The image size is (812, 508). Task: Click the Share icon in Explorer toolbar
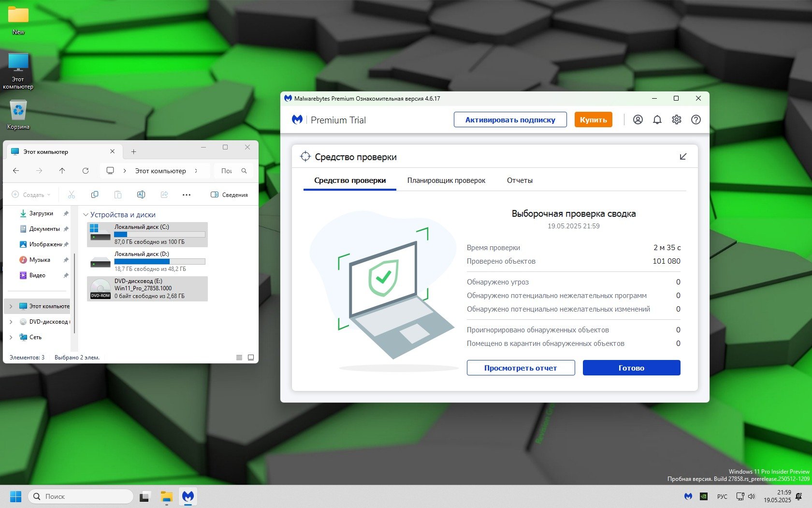[x=164, y=194]
